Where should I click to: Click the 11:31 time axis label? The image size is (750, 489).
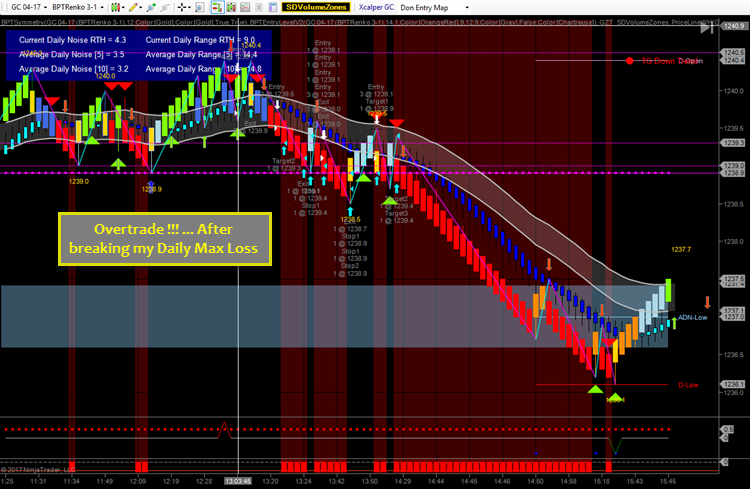click(x=38, y=481)
